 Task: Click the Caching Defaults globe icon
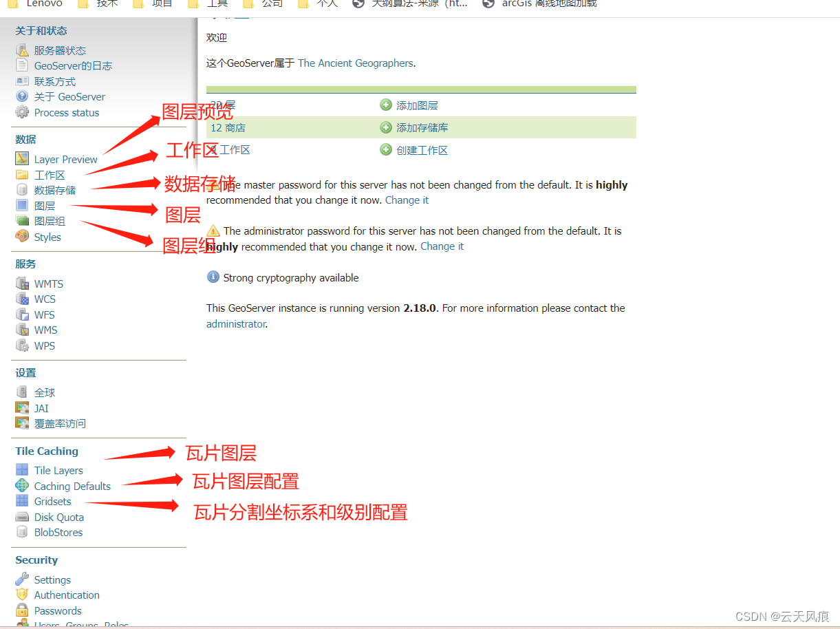pyautogui.click(x=22, y=486)
